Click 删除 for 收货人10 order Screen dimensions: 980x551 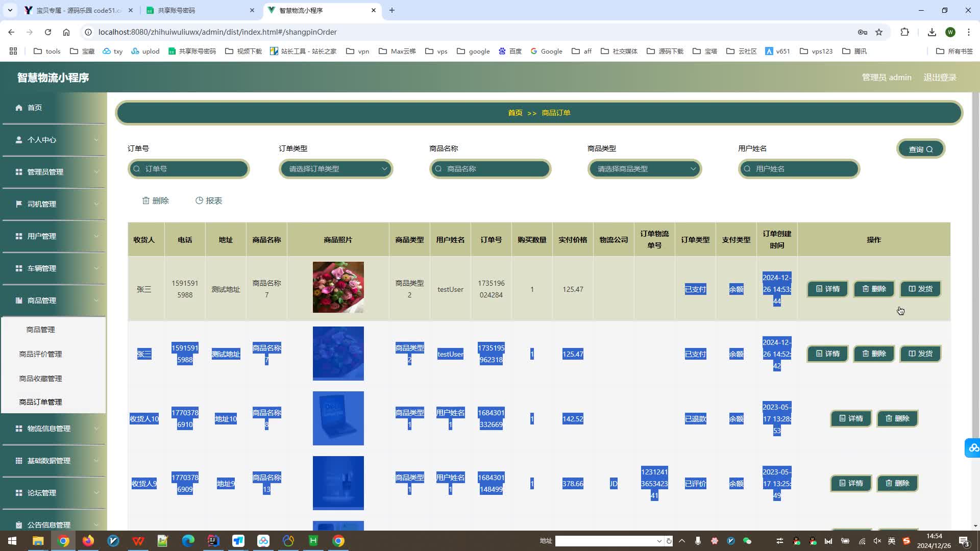click(897, 419)
